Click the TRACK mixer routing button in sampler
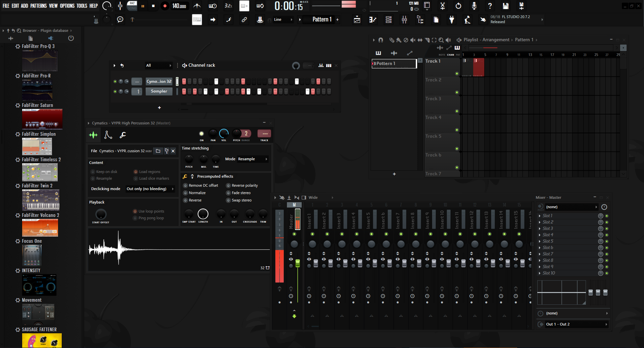This screenshot has height=348, width=644. coord(264,133)
